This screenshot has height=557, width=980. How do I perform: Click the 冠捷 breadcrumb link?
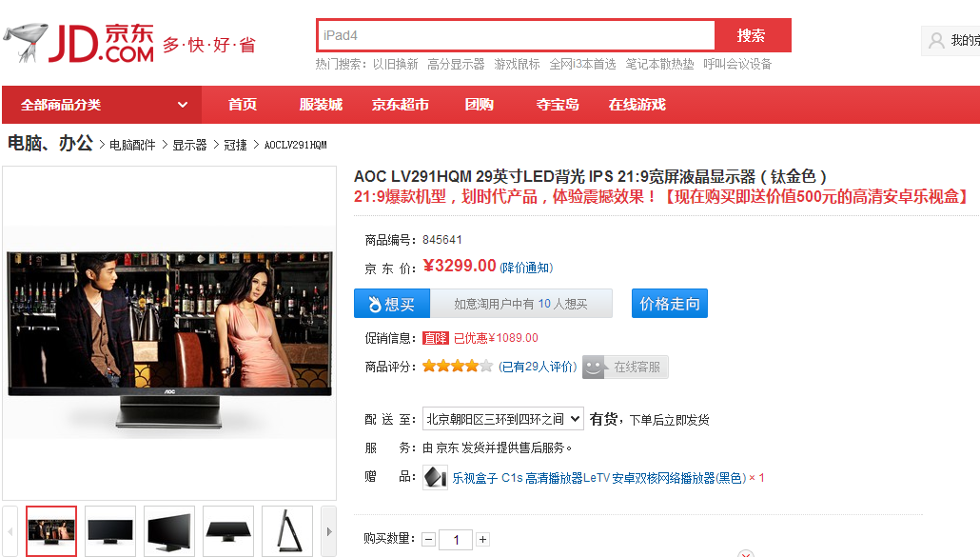tap(235, 145)
